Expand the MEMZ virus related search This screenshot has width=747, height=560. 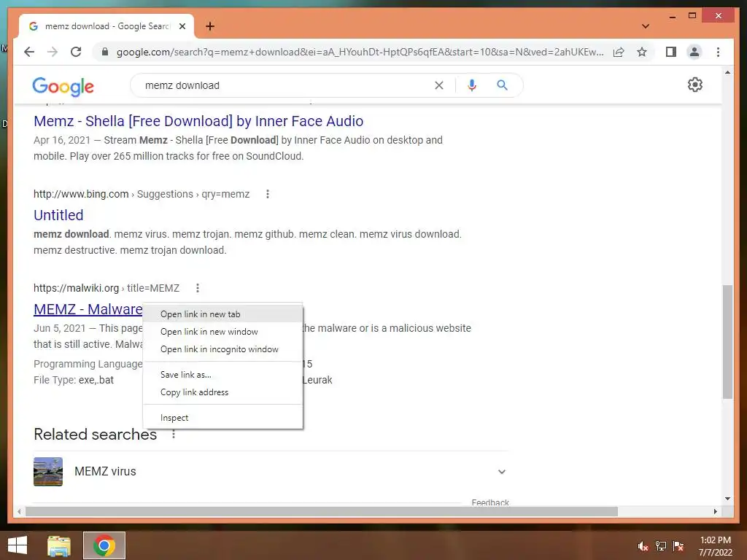point(501,472)
